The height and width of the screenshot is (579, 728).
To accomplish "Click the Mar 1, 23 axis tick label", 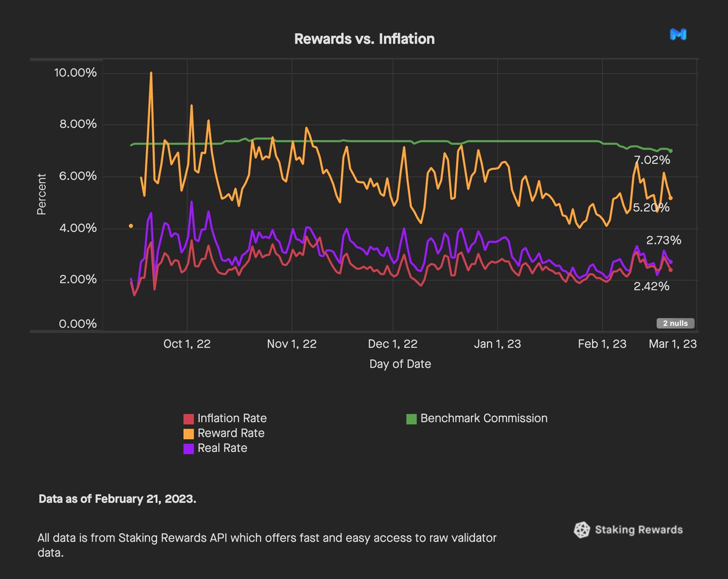I will (673, 344).
